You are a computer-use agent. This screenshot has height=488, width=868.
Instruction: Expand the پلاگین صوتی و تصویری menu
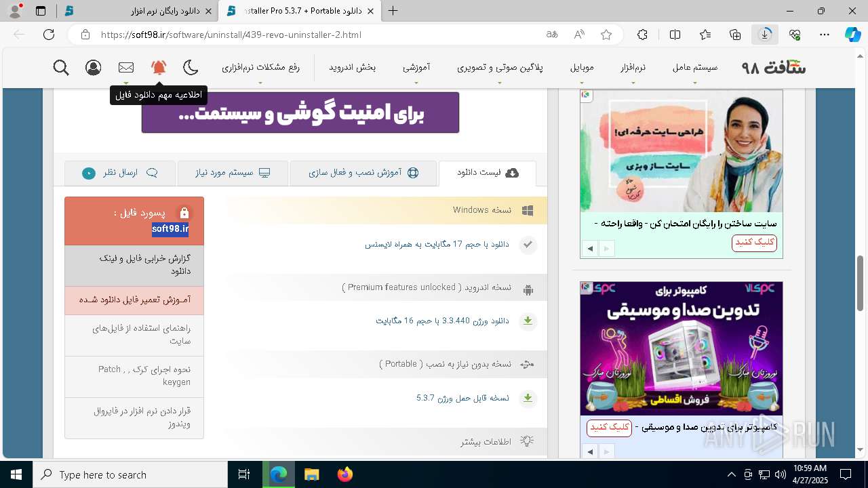[x=500, y=67]
